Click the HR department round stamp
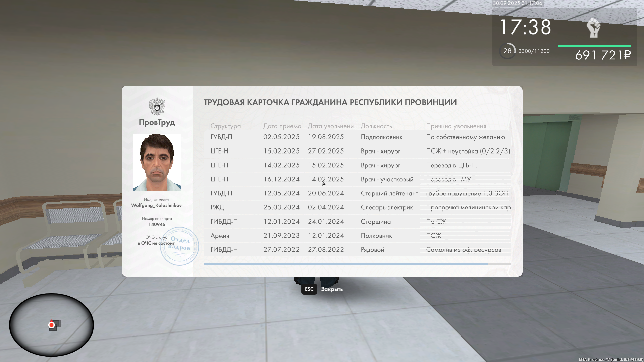The image size is (644, 362). pos(179,246)
